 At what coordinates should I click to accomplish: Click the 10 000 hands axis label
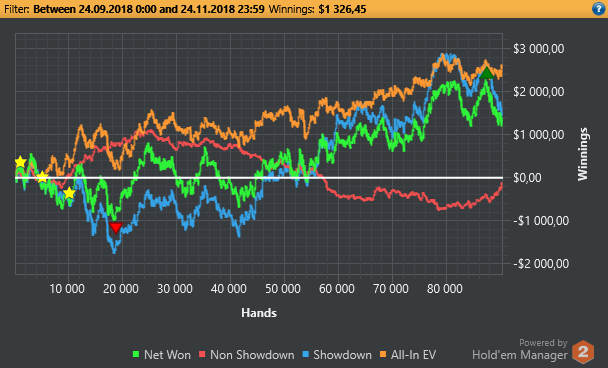pyautogui.click(x=67, y=289)
